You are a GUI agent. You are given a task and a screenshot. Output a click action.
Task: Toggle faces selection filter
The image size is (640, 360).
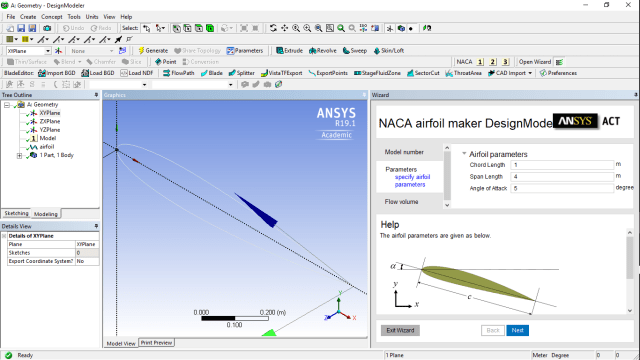point(199,28)
